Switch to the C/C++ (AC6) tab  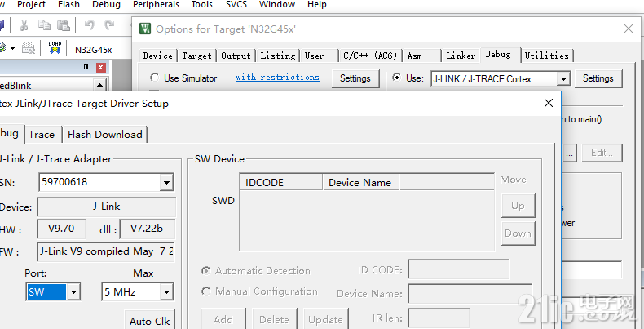(370, 56)
